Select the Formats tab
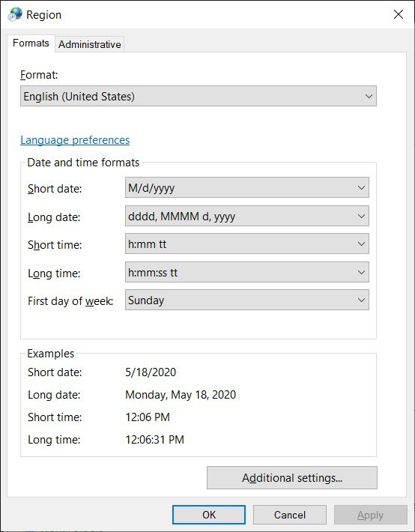415x532 pixels. coord(31,43)
